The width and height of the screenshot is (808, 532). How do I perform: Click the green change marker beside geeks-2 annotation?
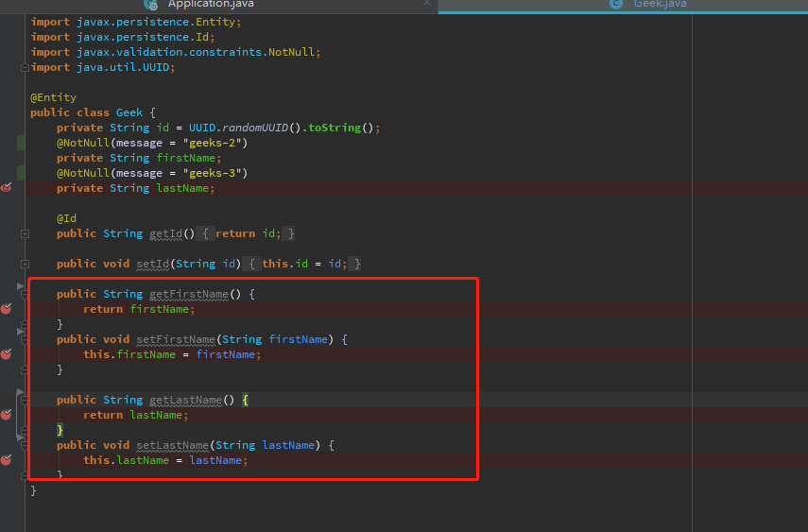click(x=21, y=143)
